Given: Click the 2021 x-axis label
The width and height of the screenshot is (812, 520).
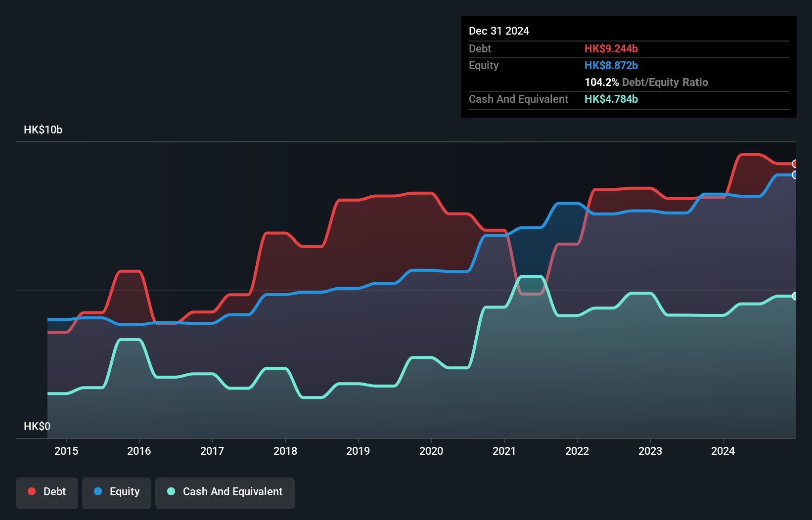Looking at the screenshot, I should click(504, 451).
